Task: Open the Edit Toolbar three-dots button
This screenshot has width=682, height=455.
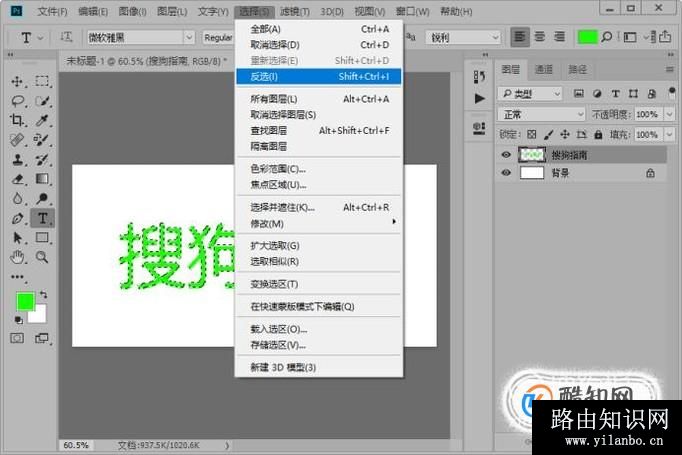Action: [x=17, y=277]
